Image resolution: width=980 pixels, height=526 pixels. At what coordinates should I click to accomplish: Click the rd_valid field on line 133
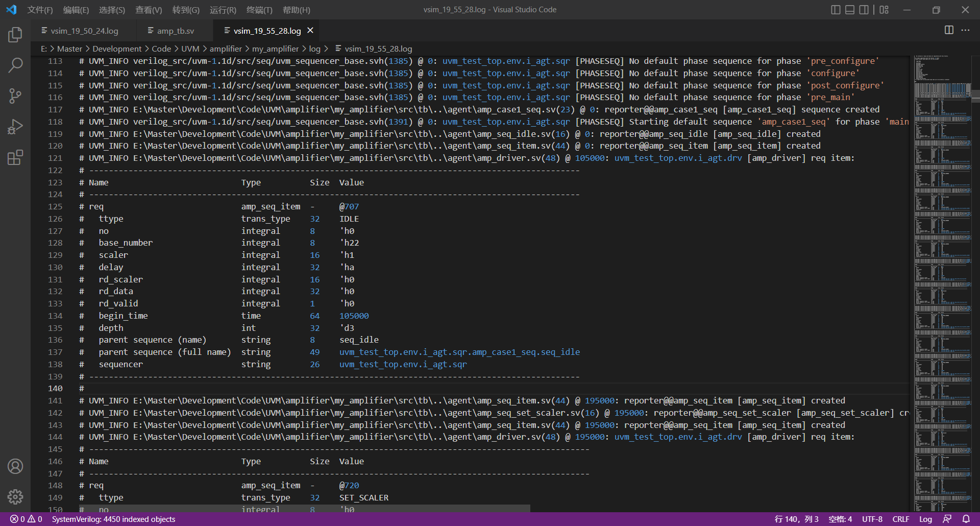(x=118, y=303)
